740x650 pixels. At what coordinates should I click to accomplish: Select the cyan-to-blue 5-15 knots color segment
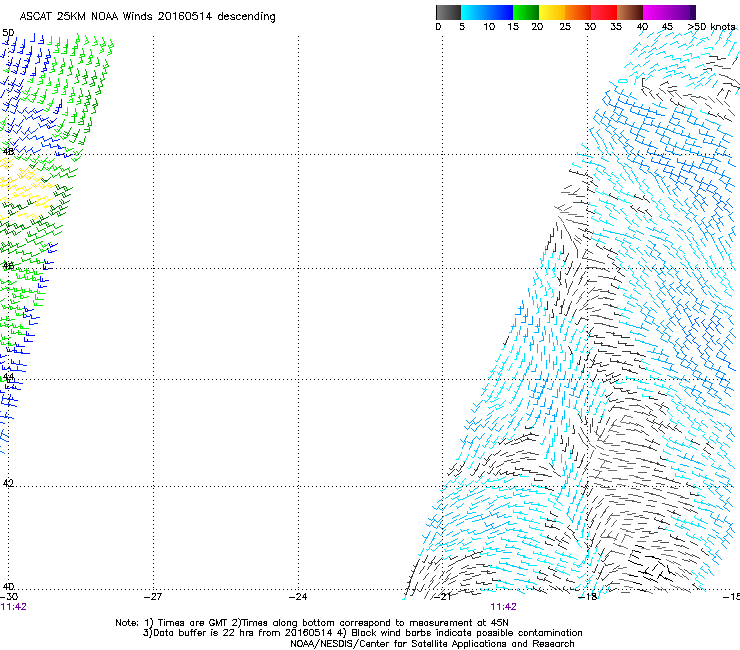(487, 12)
